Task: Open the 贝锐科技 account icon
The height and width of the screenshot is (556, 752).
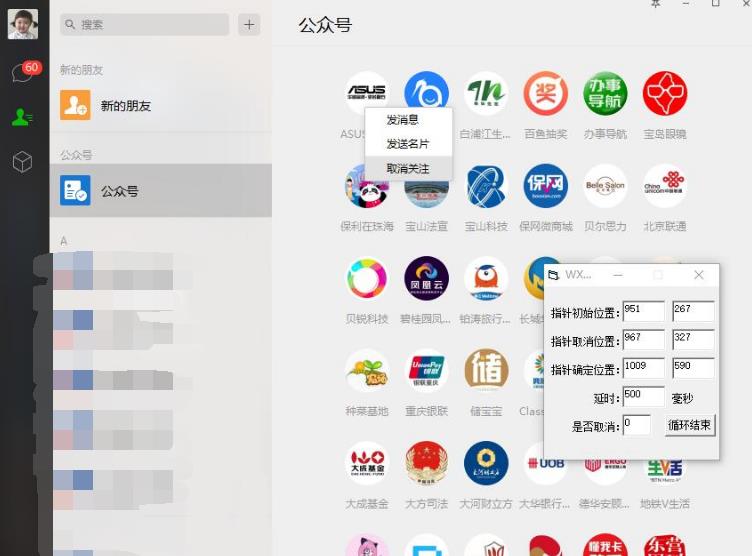Action: pos(367,279)
